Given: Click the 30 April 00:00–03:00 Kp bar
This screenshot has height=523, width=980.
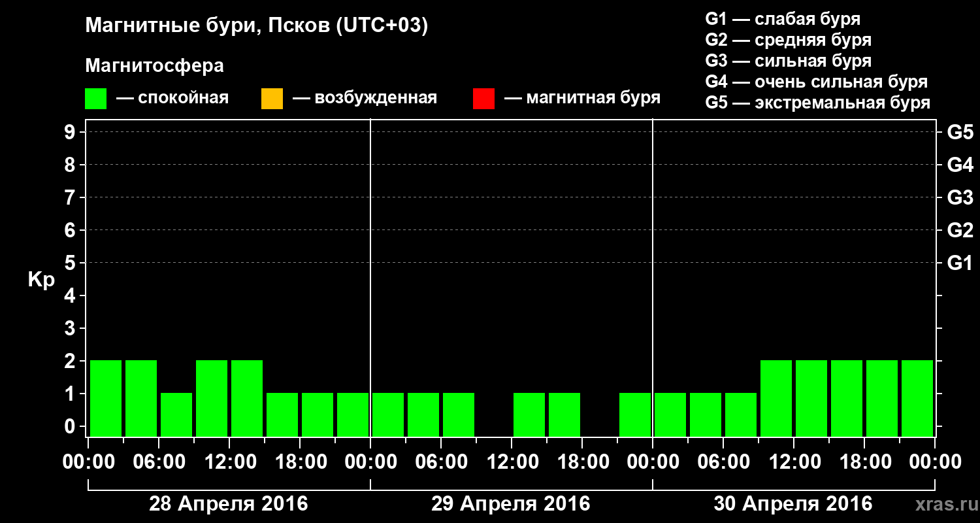Looking at the screenshot, I should (x=670, y=414).
